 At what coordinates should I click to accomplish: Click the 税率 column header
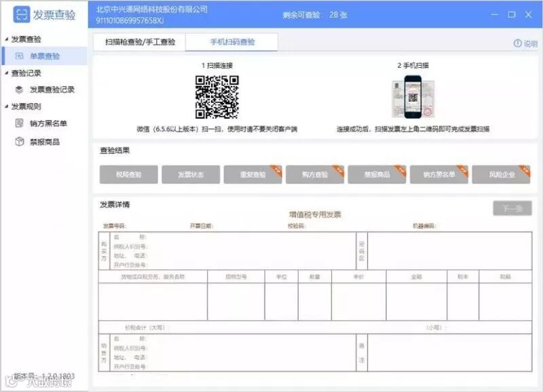click(x=463, y=277)
